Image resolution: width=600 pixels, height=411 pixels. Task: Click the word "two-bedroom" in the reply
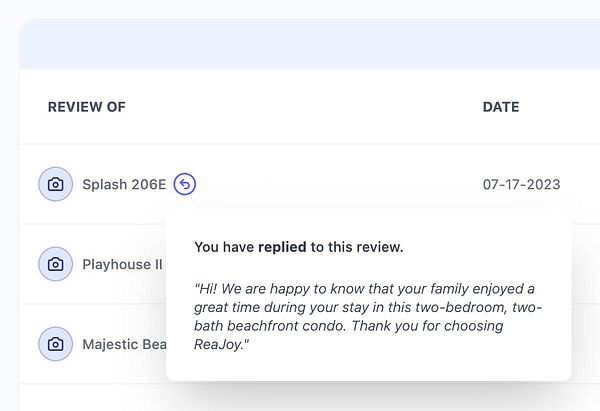pyautogui.click(x=485, y=308)
